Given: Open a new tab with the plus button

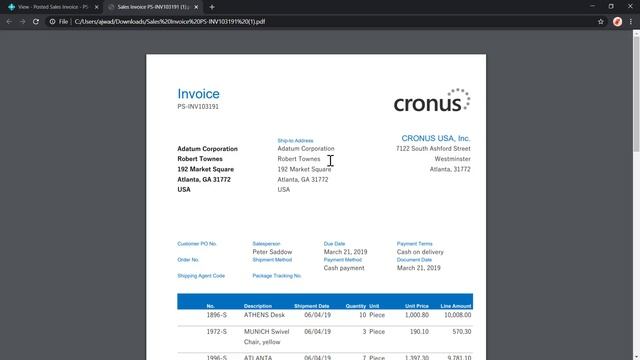Looking at the screenshot, I should coord(212,7).
